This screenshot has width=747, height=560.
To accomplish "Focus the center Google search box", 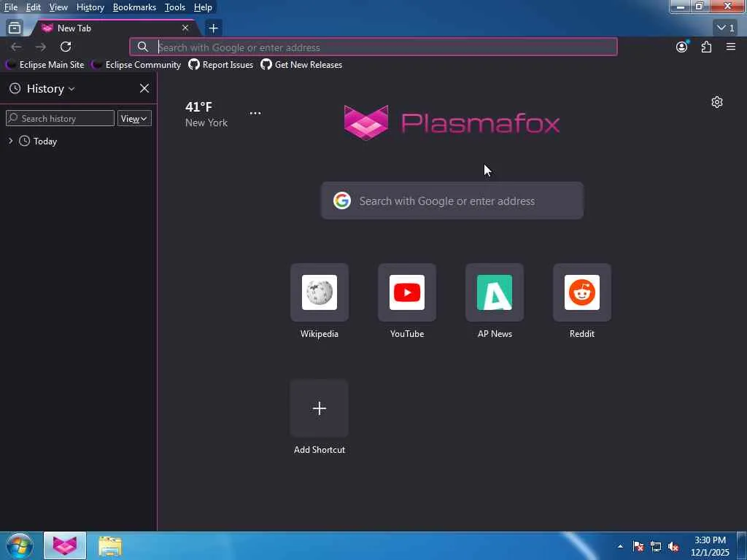I will point(452,201).
